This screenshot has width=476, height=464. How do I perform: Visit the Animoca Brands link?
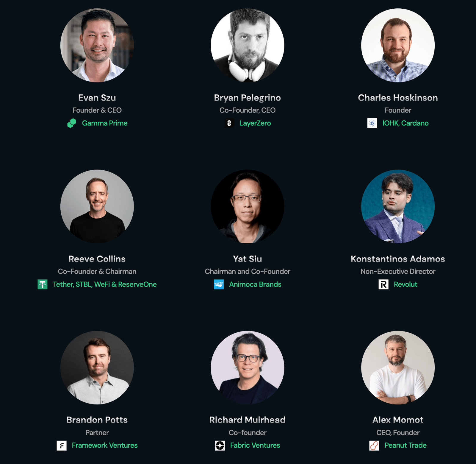(255, 284)
